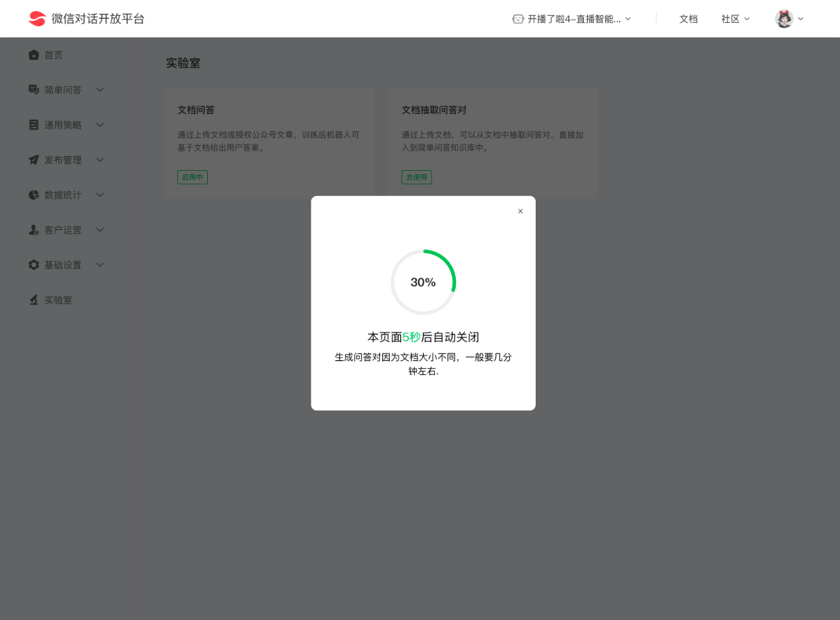
Task: Expand the 发布管理 chevron
Action: (x=99, y=160)
